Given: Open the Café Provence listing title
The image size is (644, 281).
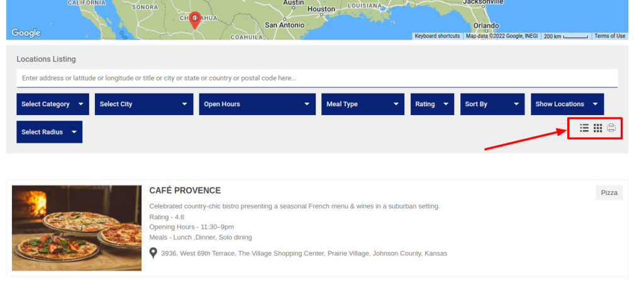Looking at the screenshot, I should coord(185,190).
